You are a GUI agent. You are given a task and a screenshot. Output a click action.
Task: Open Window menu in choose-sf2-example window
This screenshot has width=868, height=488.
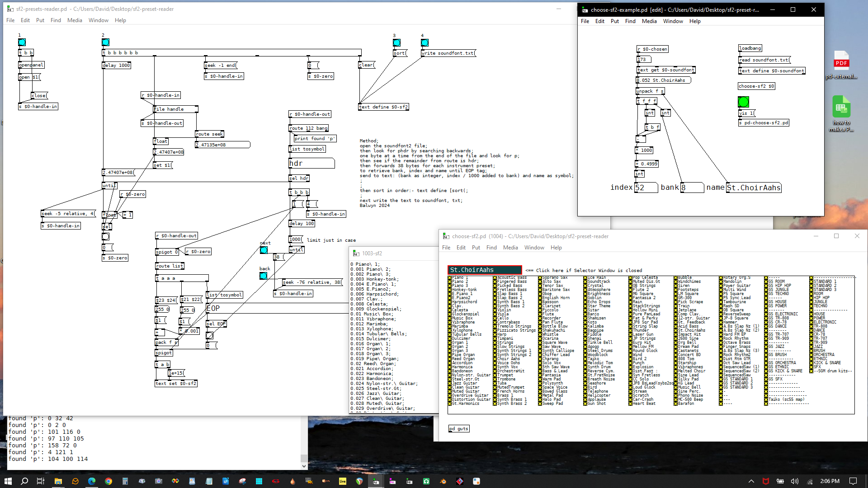(x=673, y=21)
